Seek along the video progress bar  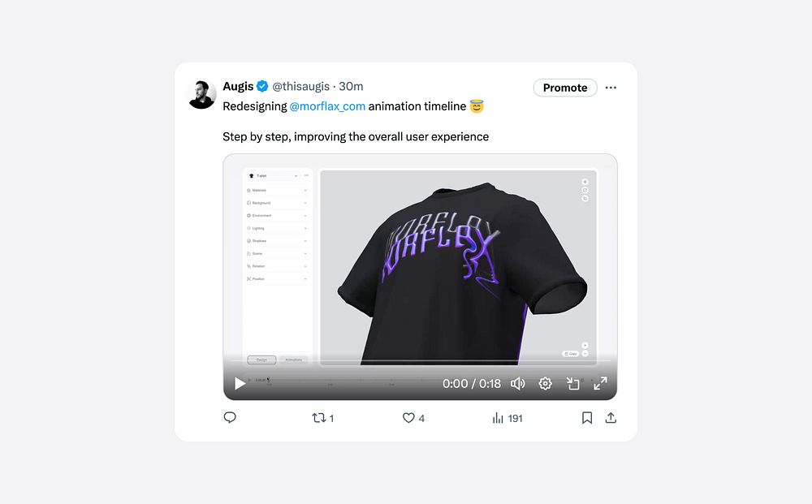[420, 360]
